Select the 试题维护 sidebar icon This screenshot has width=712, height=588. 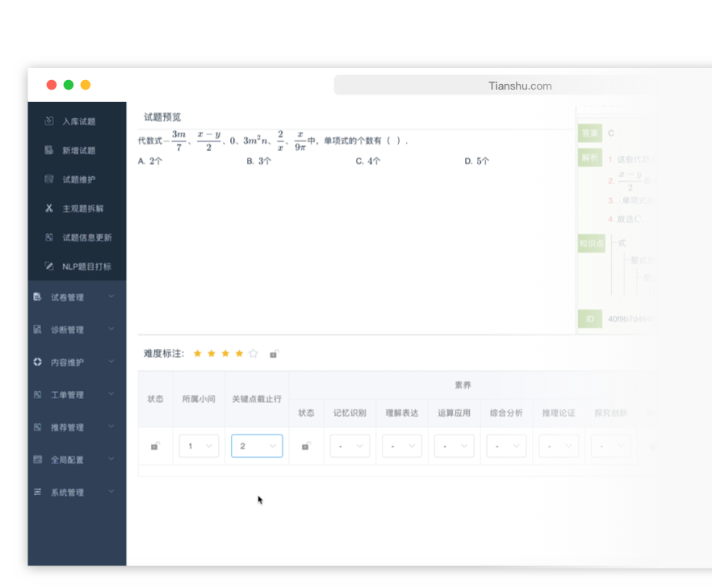pos(49,179)
